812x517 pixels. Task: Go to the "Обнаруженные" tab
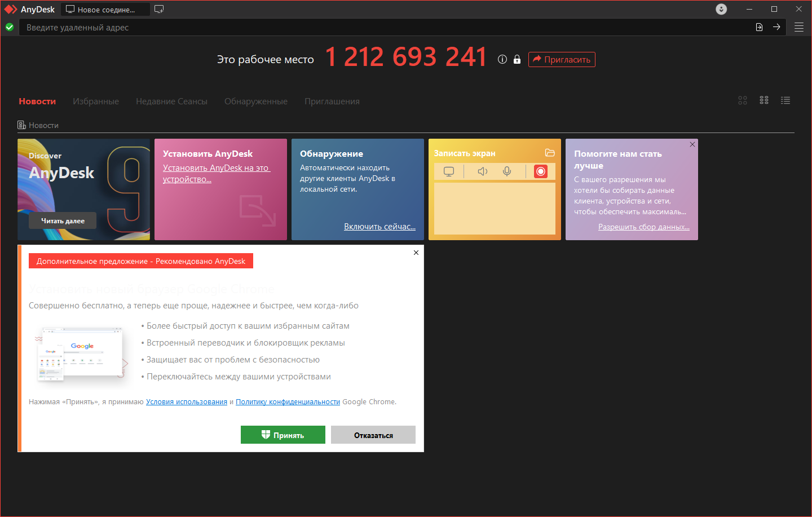point(256,101)
